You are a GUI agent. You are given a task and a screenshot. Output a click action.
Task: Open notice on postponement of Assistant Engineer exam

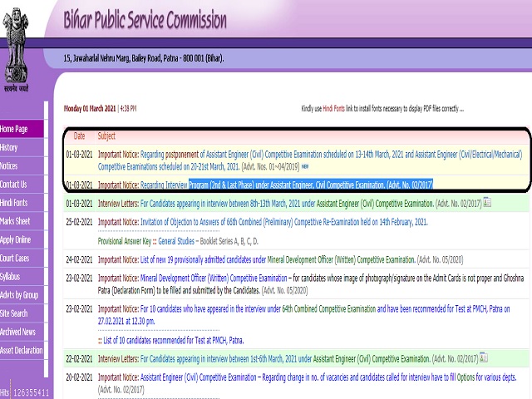[x=310, y=160]
